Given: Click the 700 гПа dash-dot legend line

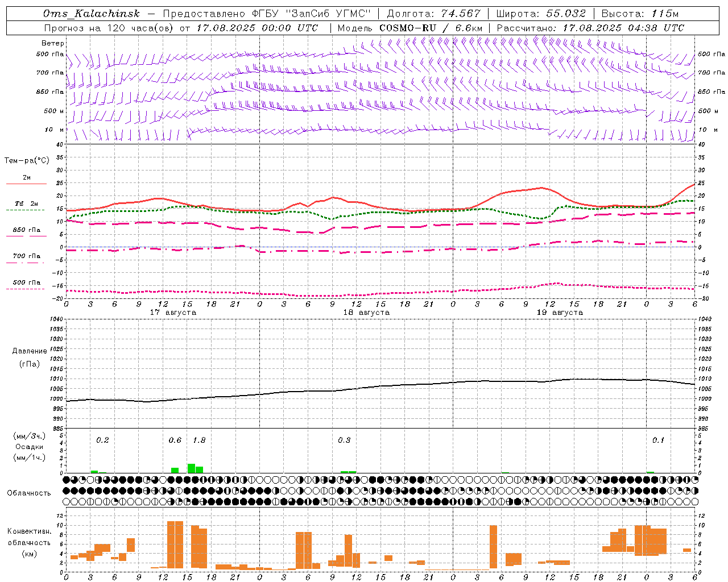Looking at the screenshot, I should click(25, 263).
